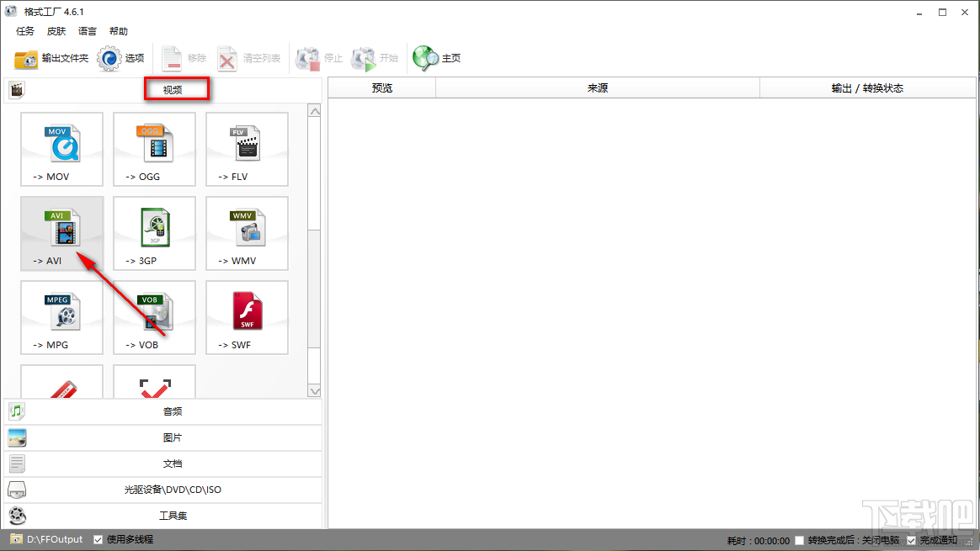Viewport: 980px width, 551px height.
Task: Click the D:\FFOutput folder icon in status bar
Action: [x=16, y=539]
